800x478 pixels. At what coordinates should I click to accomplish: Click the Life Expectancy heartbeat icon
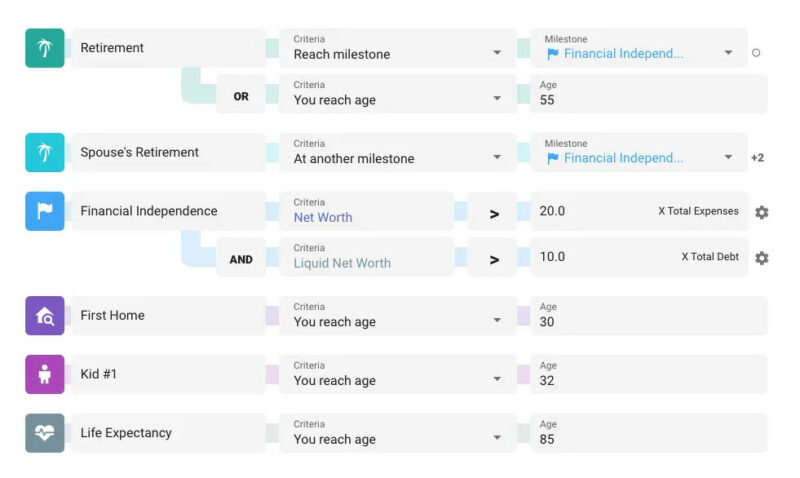coord(44,433)
